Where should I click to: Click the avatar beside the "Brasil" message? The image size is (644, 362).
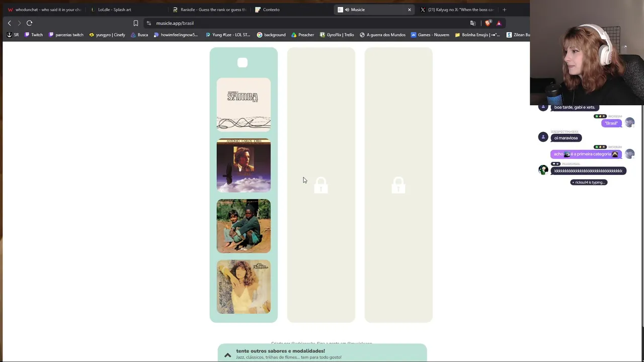[x=629, y=122]
